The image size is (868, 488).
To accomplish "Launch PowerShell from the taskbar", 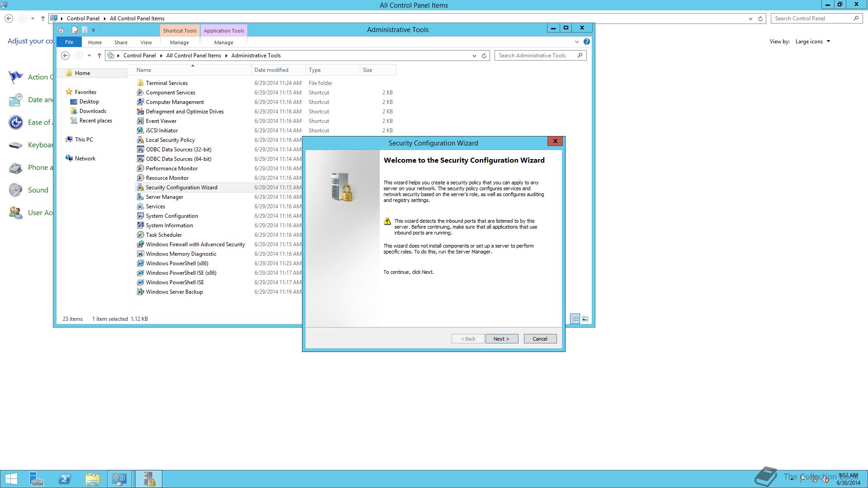I will (65, 479).
